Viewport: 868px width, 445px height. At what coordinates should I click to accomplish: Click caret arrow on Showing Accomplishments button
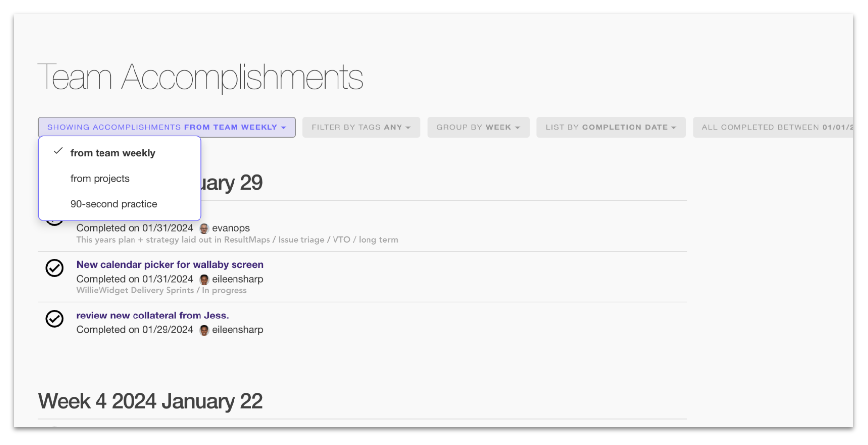pos(284,127)
